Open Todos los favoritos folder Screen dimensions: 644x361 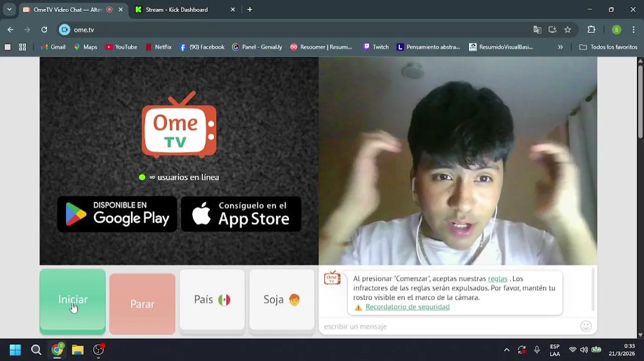[x=608, y=47]
